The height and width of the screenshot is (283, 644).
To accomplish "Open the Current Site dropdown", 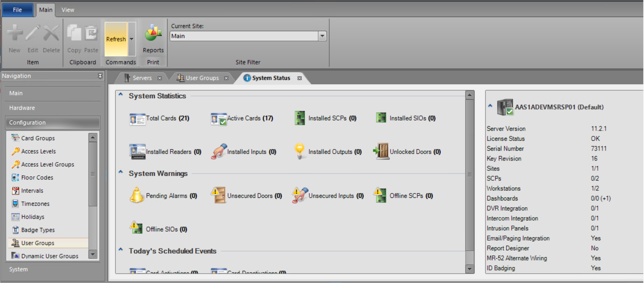I will [322, 36].
